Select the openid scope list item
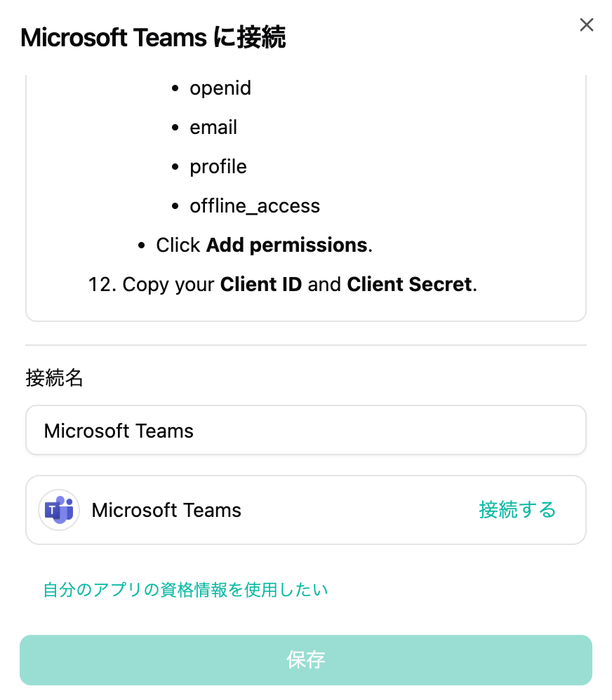This screenshot has height=700, width=612. pos(220,88)
